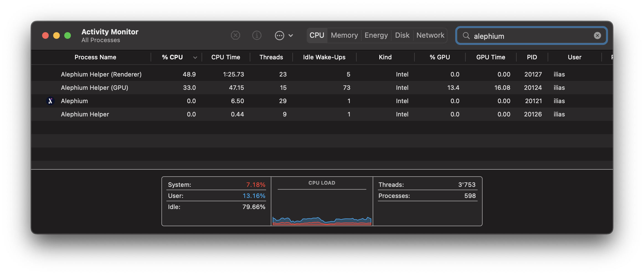The width and height of the screenshot is (644, 275).
Task: Toggle the % CPU sort direction arrow
Action: pos(195,57)
